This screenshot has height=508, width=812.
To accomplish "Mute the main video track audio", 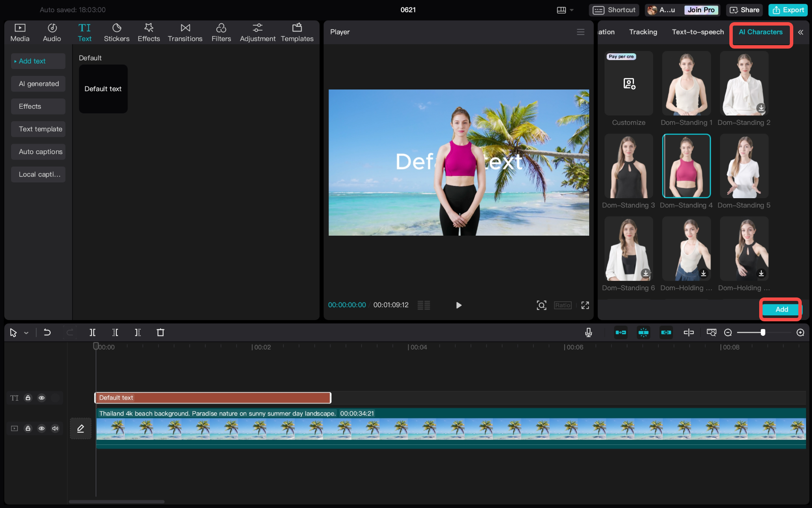I will point(55,428).
